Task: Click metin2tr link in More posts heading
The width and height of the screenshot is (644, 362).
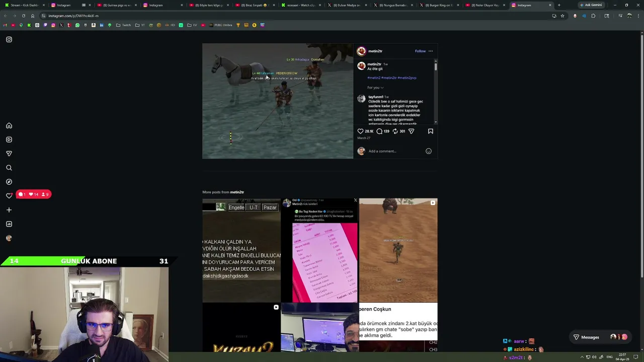Action: coord(237,192)
